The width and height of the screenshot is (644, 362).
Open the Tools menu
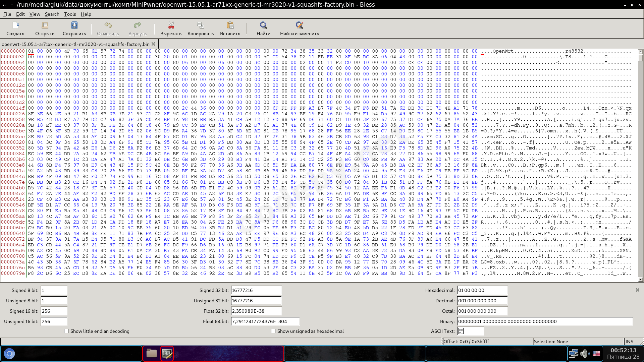70,14
